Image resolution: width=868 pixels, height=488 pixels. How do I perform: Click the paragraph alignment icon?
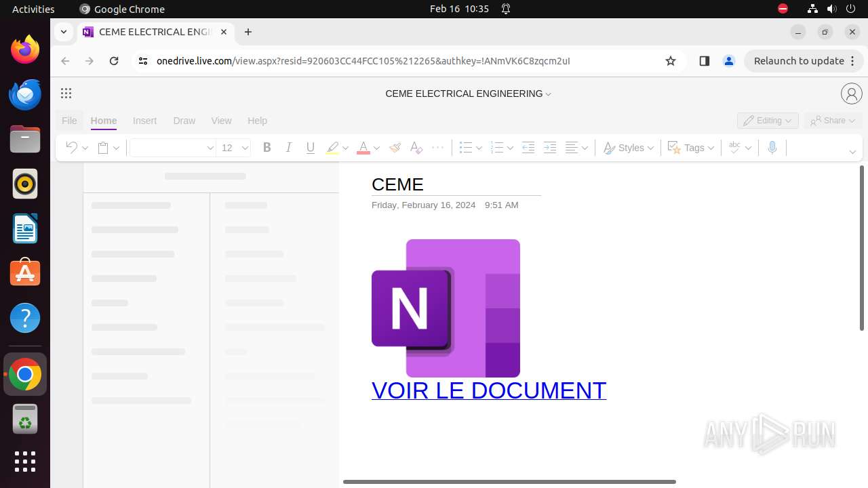pyautogui.click(x=572, y=148)
